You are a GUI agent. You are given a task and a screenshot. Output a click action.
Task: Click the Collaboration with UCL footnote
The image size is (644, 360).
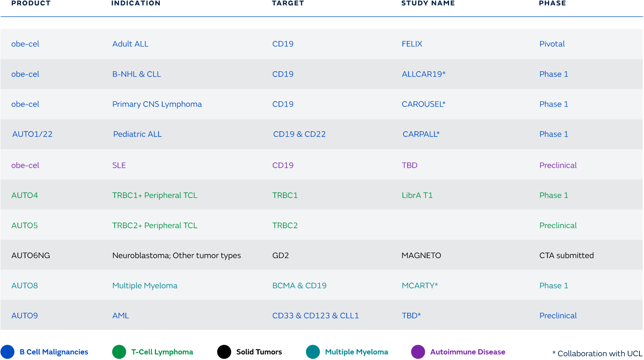pyautogui.click(x=597, y=354)
